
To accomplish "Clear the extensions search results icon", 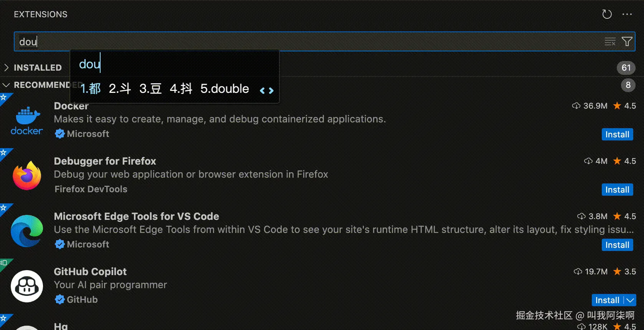I will 610,41.
